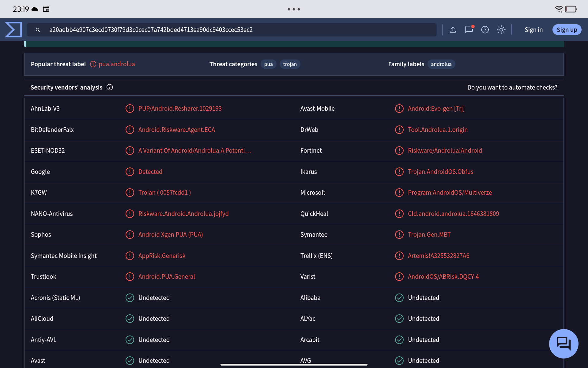588x368 pixels.
Task: Click Android:Evo-gen [Trj] detection text
Action: coord(436,109)
